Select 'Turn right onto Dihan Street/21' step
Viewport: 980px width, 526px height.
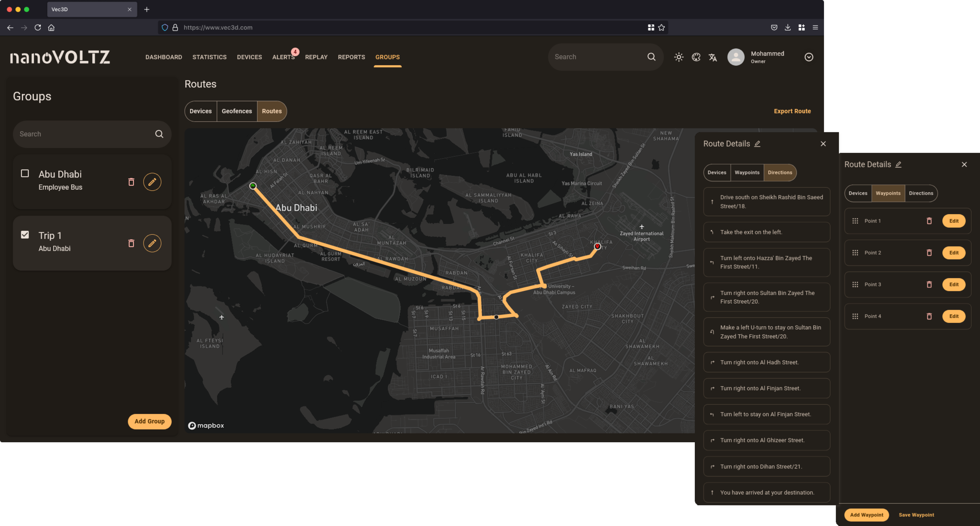[x=767, y=466]
